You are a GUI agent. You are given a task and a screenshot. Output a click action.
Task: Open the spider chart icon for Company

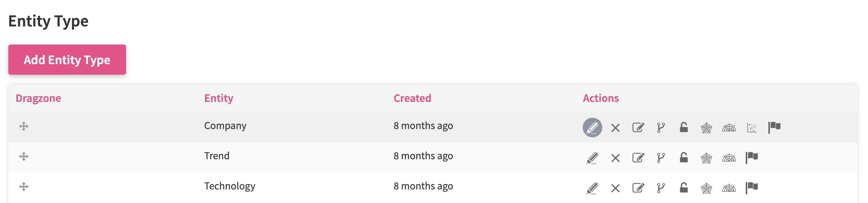706,128
